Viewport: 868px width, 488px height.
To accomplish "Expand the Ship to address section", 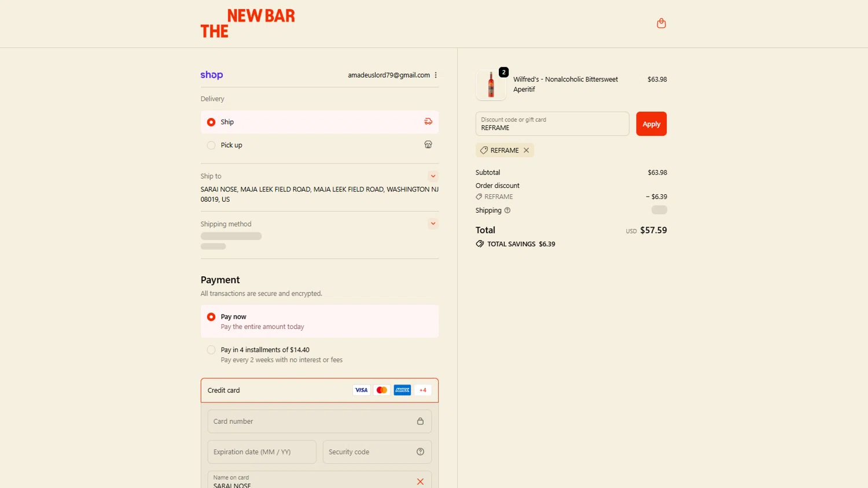I will pyautogui.click(x=433, y=176).
